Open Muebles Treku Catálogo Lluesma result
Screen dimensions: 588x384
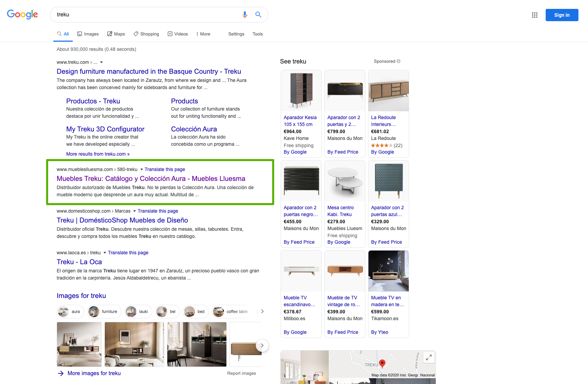(151, 179)
